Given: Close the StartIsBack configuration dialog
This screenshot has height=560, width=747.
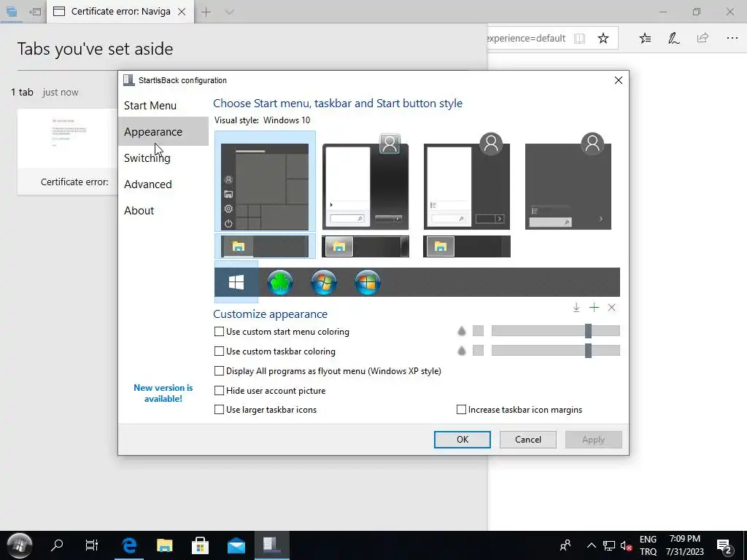Looking at the screenshot, I should [619, 80].
